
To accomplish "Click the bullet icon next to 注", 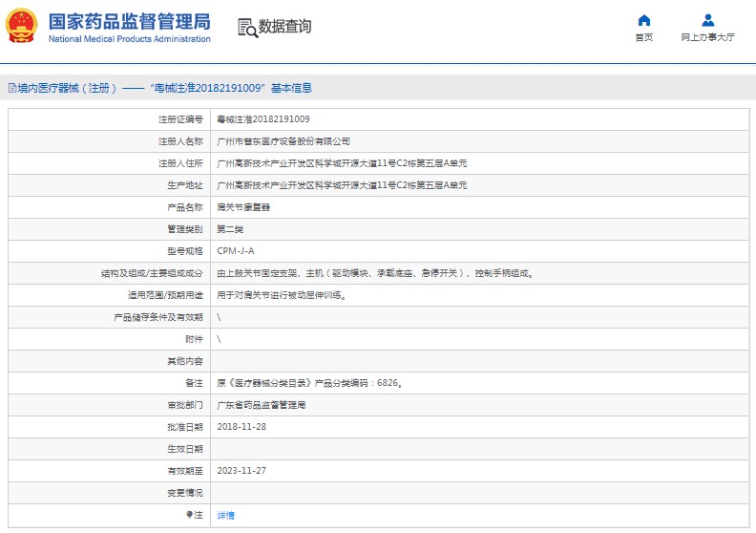I will point(190,515).
